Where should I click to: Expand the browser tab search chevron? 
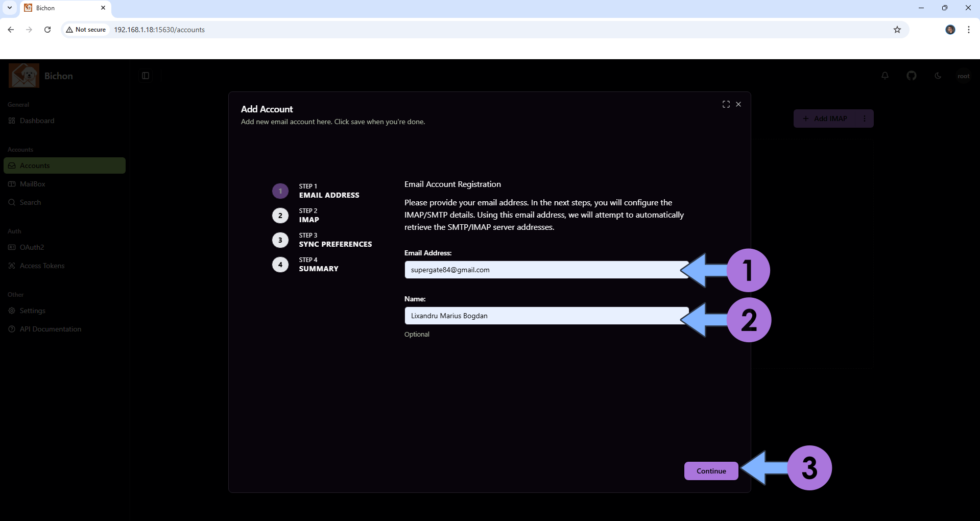(x=10, y=8)
